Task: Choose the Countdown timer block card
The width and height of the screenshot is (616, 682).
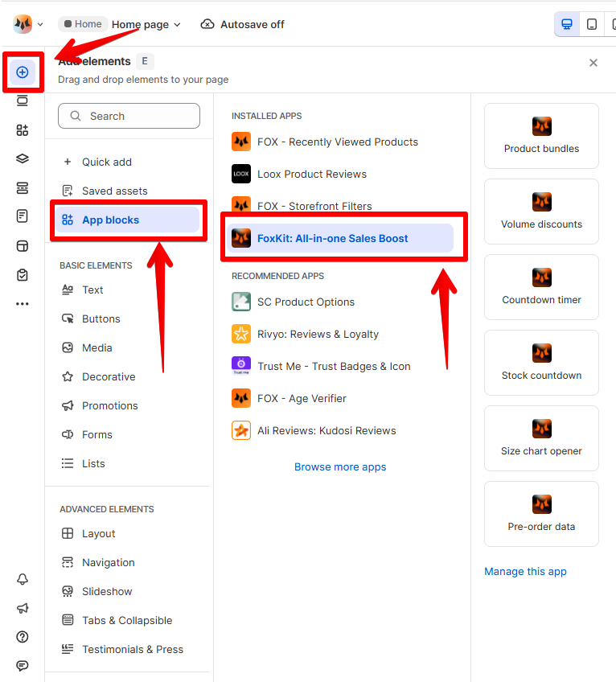Action: point(541,287)
